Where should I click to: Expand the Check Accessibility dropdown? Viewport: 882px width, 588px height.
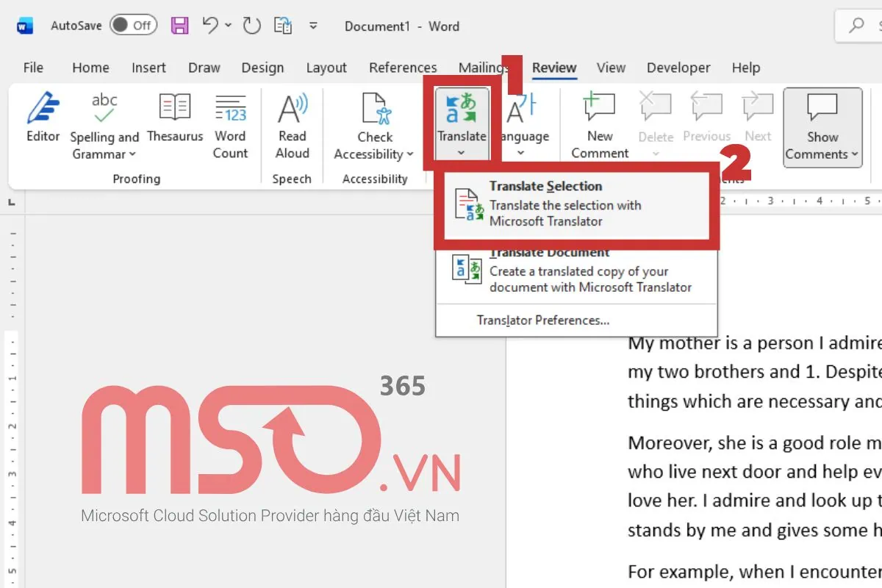point(409,154)
